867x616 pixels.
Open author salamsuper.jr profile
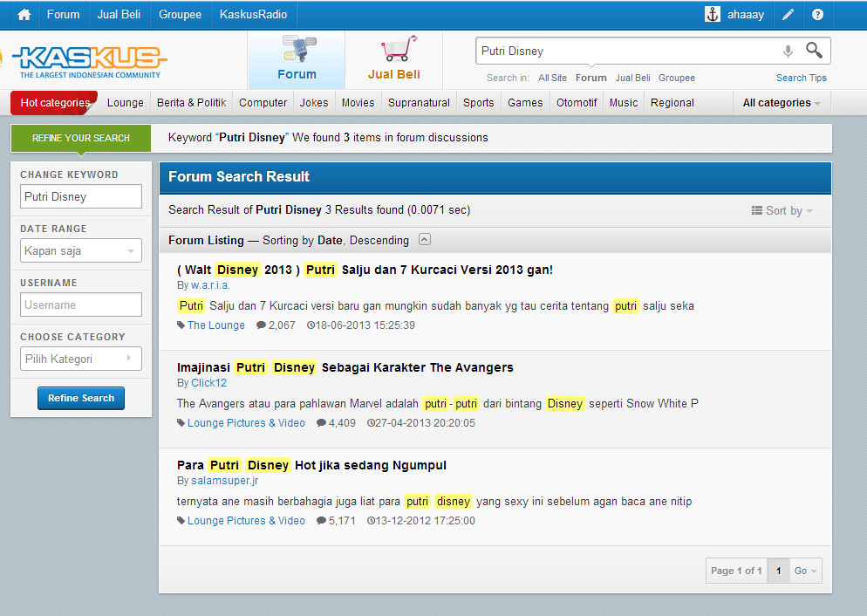[224, 481]
